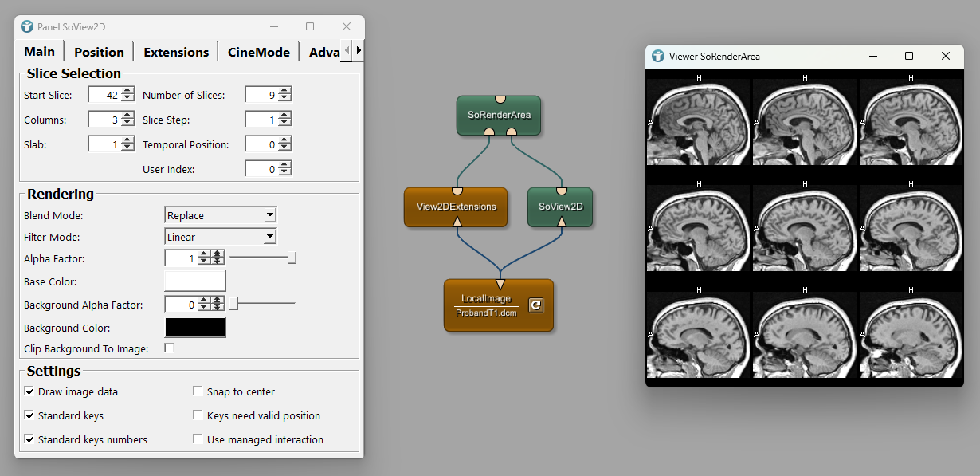Select the SoView2D module node
Screen dimensions: 980x476
point(560,207)
